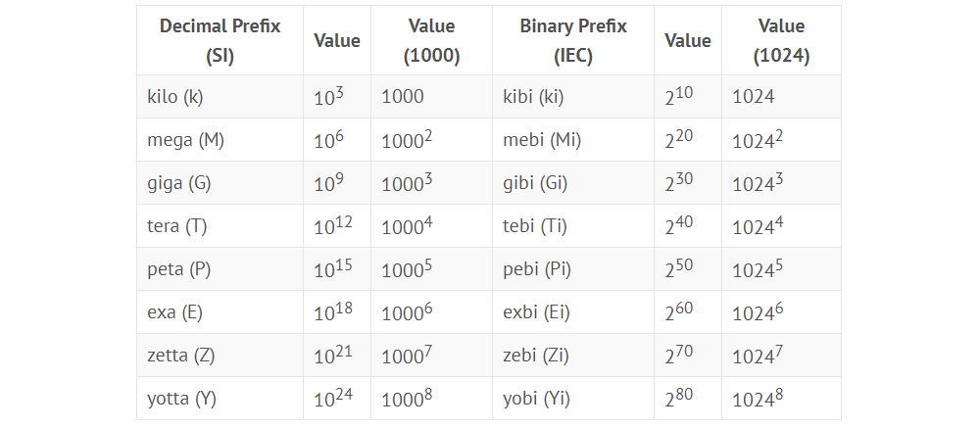Click the tera (T) cell
This screenshot has width=980, height=429.
[x=220, y=226]
